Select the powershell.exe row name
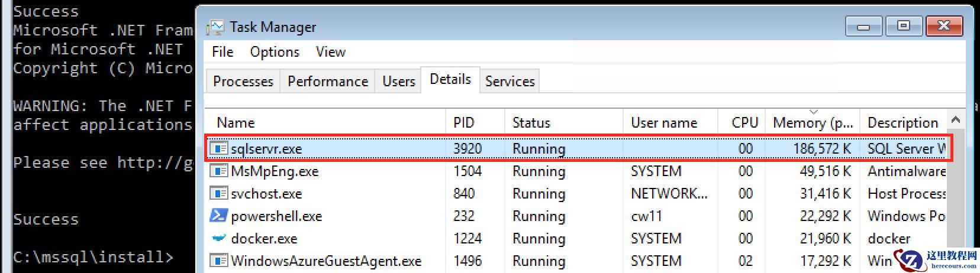Viewport: 980px width, 273px height. coord(276,216)
